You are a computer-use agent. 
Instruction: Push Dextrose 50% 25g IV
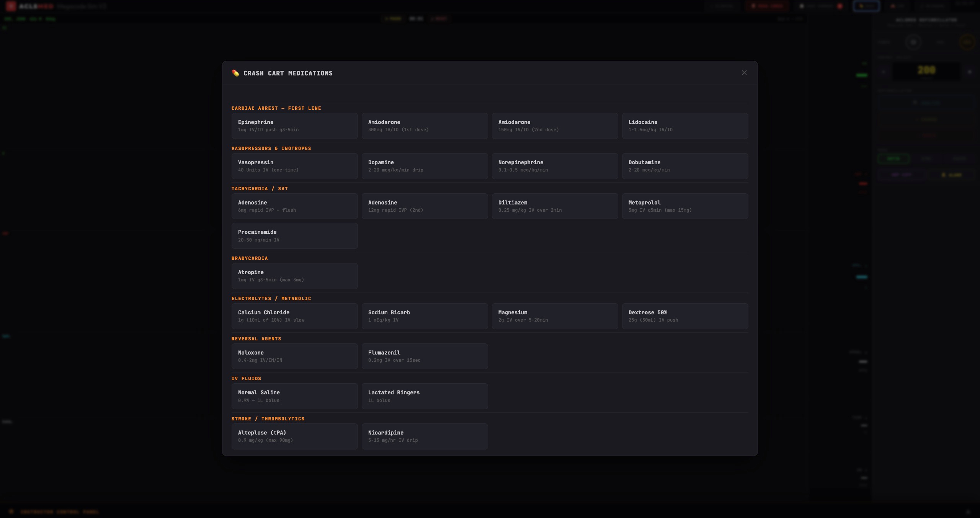click(685, 316)
